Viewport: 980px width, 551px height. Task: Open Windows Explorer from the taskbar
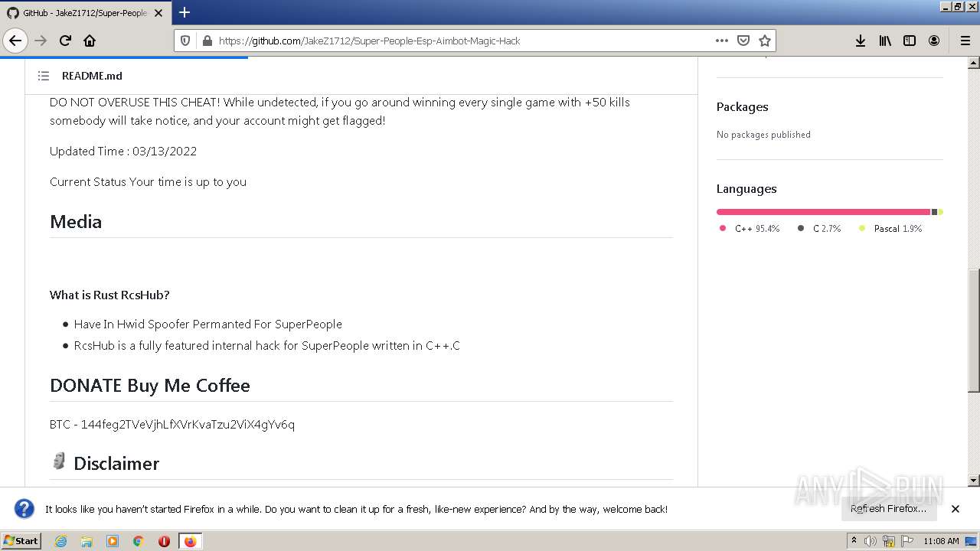87,541
